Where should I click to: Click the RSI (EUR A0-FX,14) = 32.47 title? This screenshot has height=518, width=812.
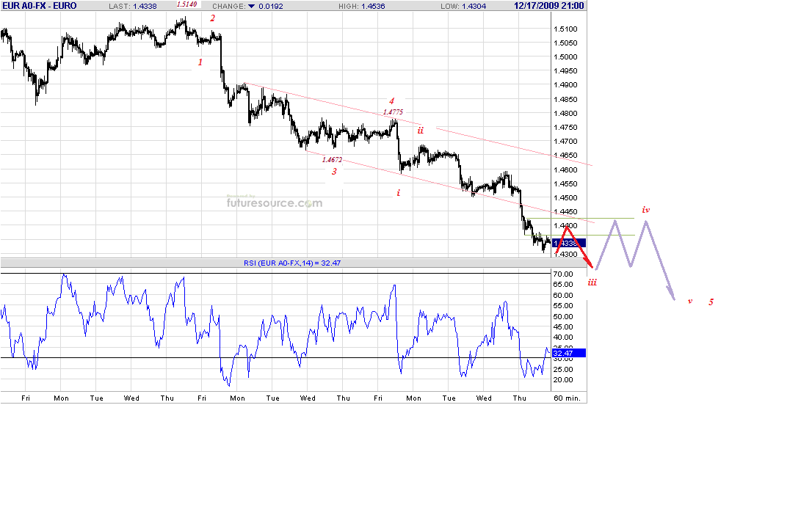click(292, 263)
